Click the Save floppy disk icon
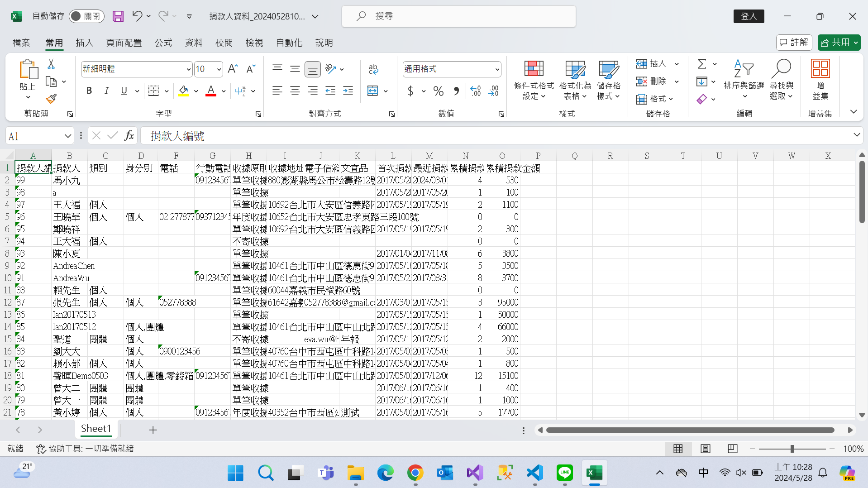The width and height of the screenshot is (868, 488). point(118,16)
